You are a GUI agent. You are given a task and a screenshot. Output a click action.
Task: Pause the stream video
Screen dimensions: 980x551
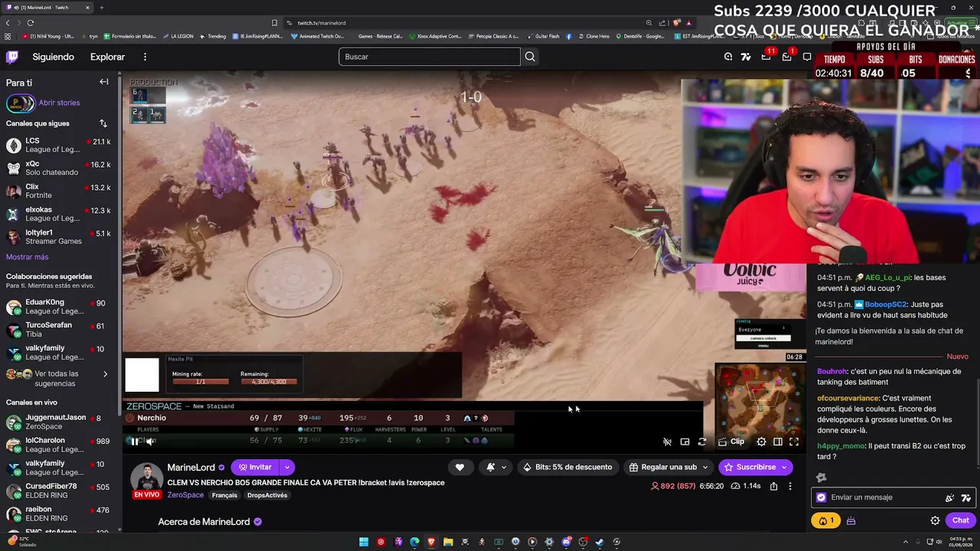point(135,442)
